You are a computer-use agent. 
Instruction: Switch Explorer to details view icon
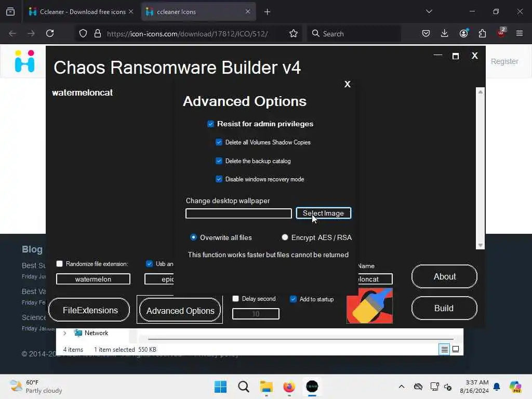click(445, 349)
